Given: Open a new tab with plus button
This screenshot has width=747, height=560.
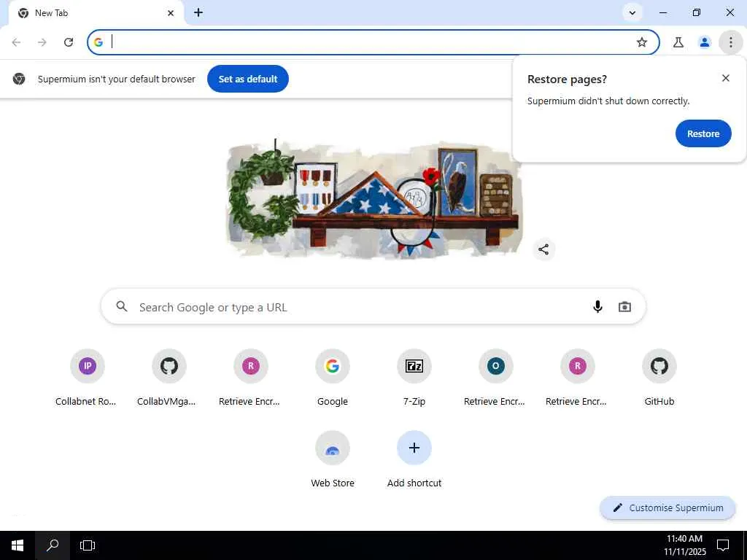Looking at the screenshot, I should (x=198, y=13).
